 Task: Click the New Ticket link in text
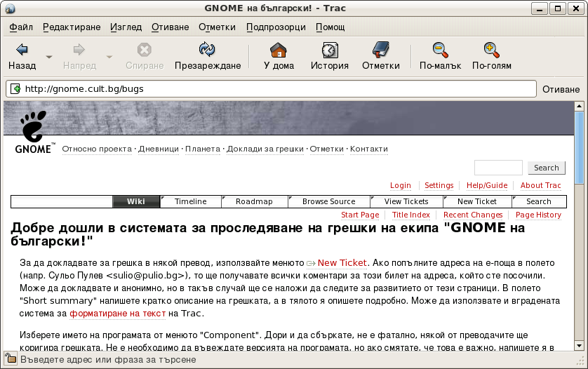pyautogui.click(x=342, y=262)
